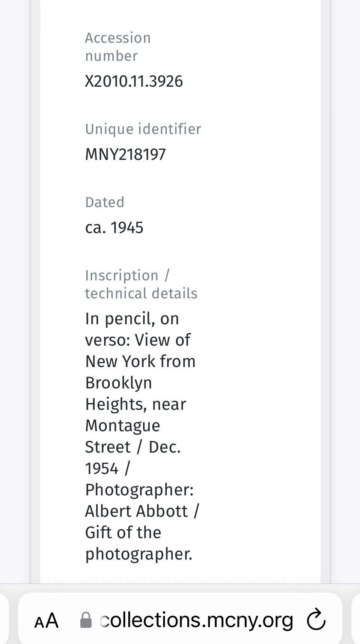Tap the word "Photographer:" in the inscription
Viewport: 360px width, 644px height.
[x=139, y=490]
